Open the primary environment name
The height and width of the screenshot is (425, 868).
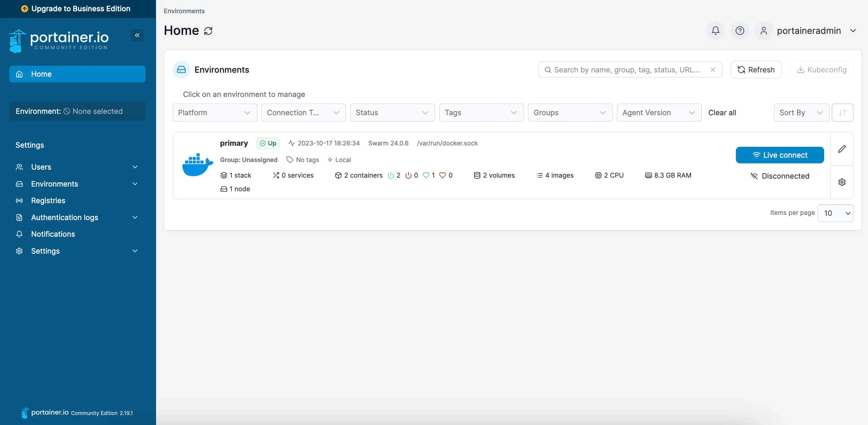coord(234,143)
